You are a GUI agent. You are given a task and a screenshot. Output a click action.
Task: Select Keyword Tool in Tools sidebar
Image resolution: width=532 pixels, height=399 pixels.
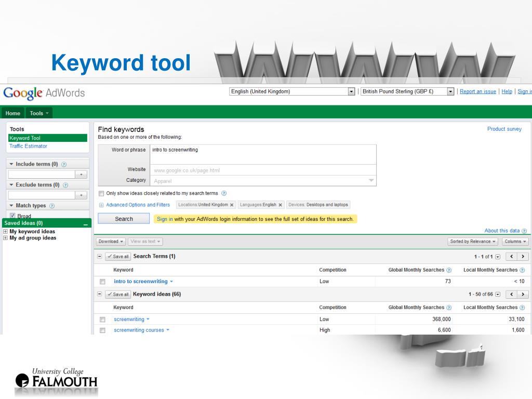pyautogui.click(x=47, y=138)
